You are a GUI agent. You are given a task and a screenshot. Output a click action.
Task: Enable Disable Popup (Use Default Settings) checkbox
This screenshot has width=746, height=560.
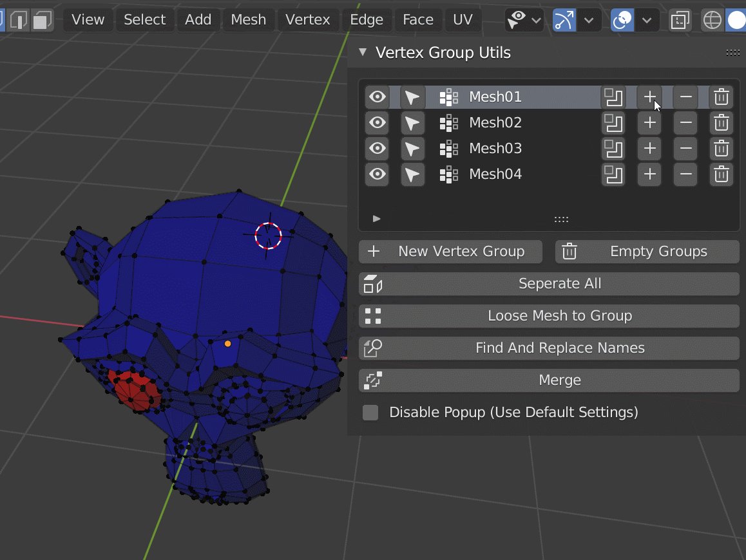coord(370,413)
